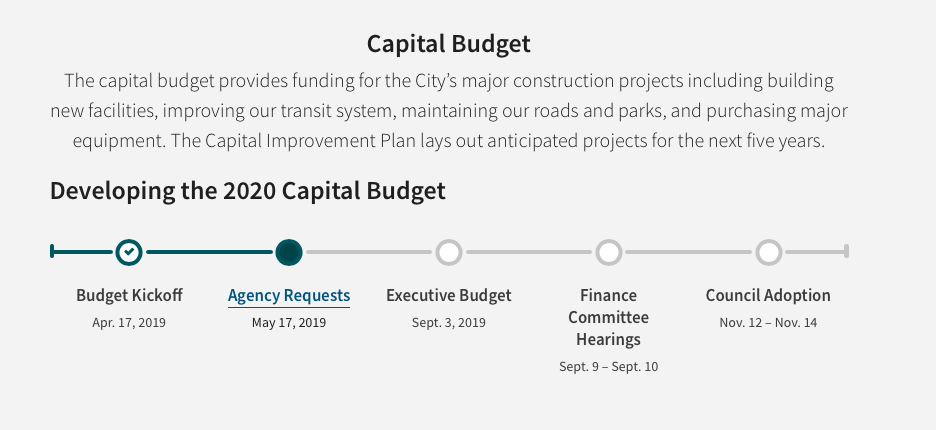The height and width of the screenshot is (430, 936).
Task: Select the Finance Committee Hearings circle marker
Action: tap(608, 252)
